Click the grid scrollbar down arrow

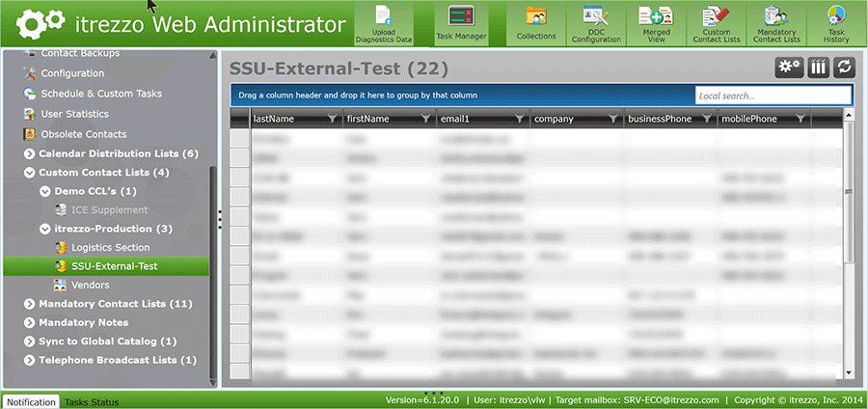click(849, 373)
